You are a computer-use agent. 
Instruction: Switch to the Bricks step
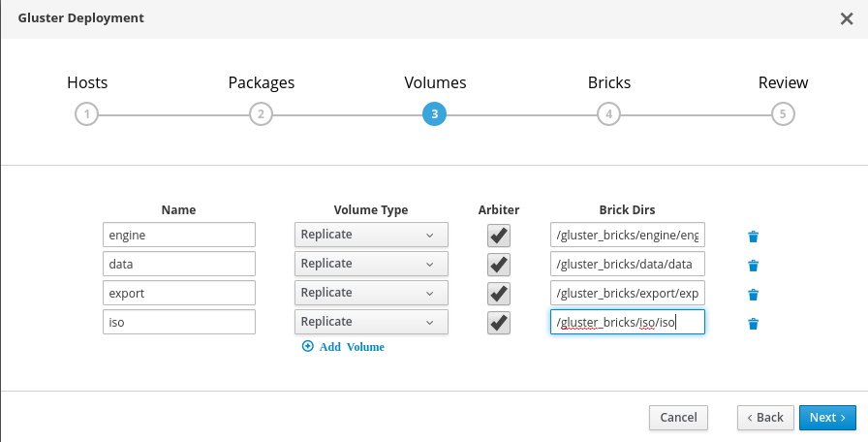608,114
